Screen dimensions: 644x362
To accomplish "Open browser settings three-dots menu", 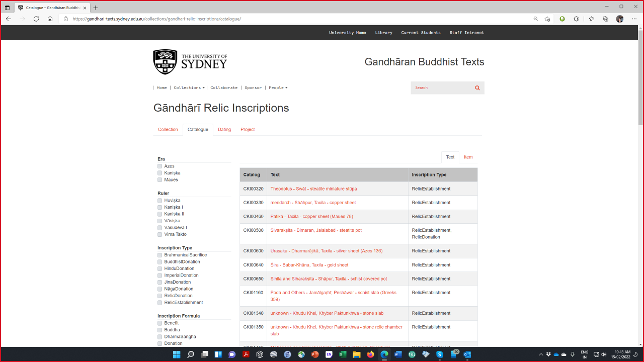I will [634, 19].
